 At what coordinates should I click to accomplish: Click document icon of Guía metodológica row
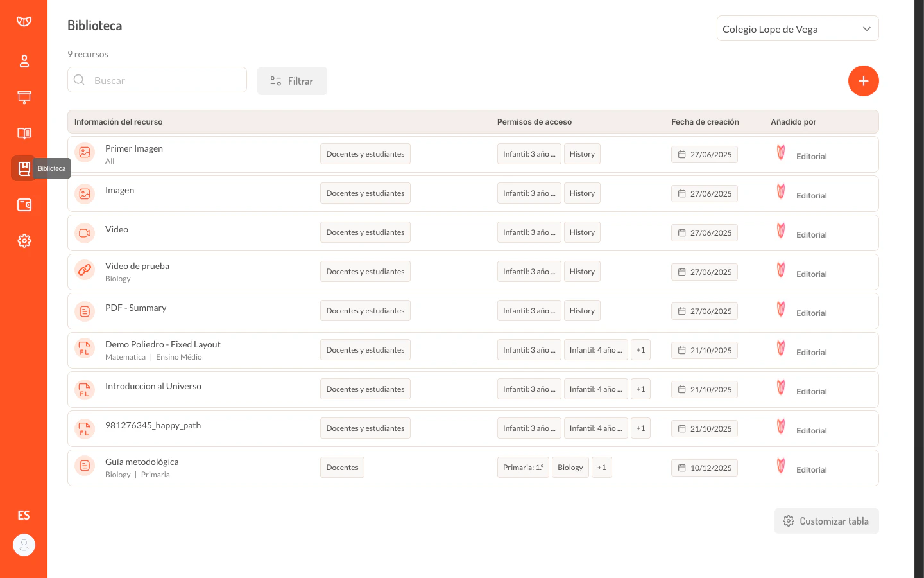(x=85, y=466)
